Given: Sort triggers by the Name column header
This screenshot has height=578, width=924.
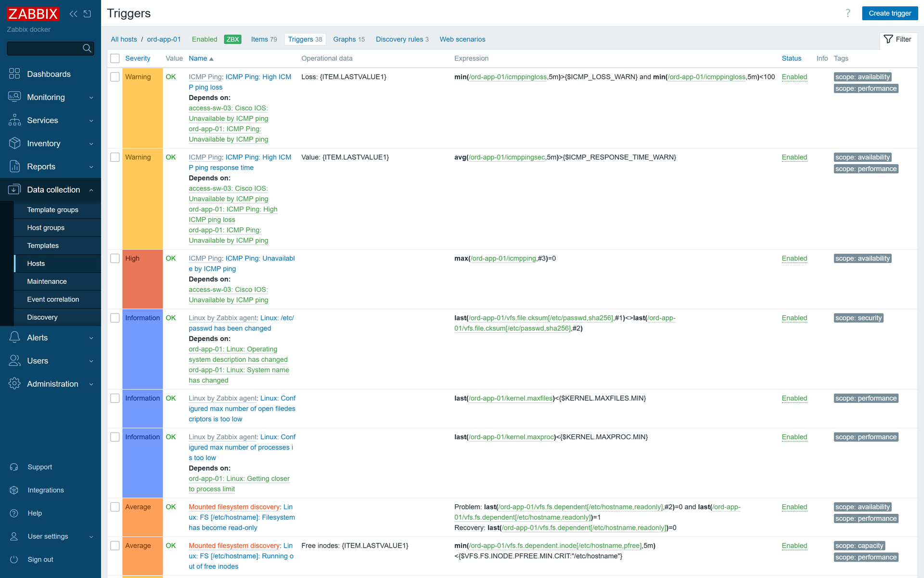Looking at the screenshot, I should [x=201, y=58].
